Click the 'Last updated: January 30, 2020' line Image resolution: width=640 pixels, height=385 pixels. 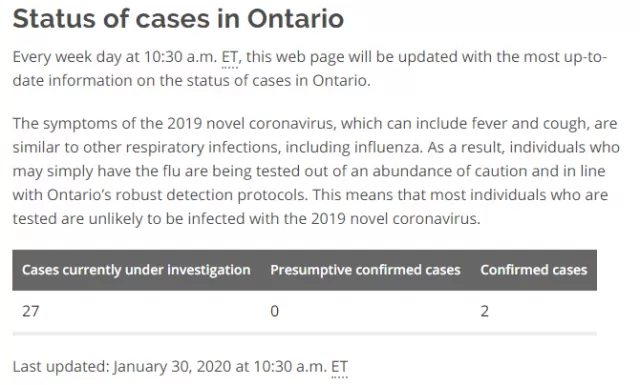180,367
